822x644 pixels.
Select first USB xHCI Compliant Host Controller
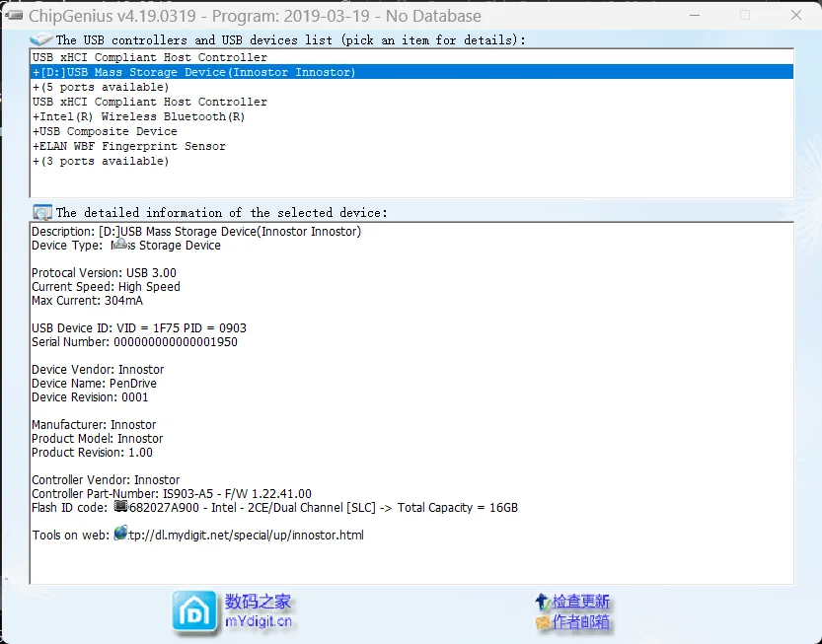411,57
